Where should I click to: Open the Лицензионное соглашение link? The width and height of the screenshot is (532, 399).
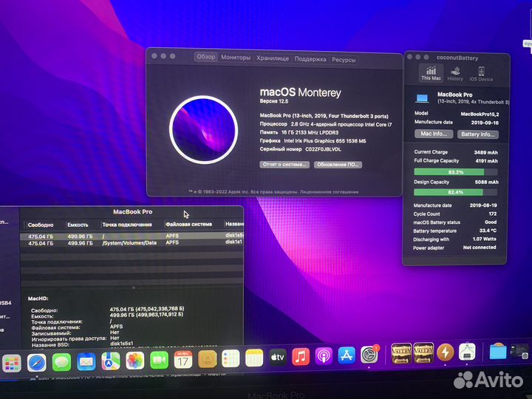coord(329,192)
